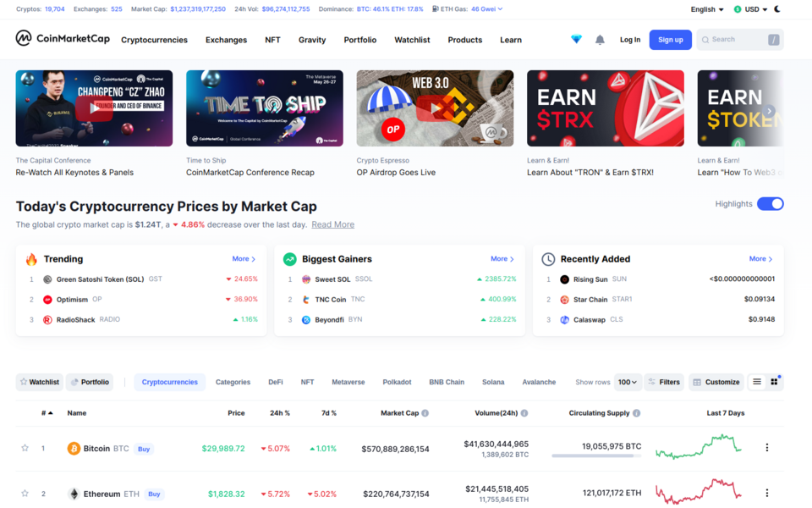Image resolution: width=812 pixels, height=508 pixels.
Task: Click the Read More link
Action: (333, 224)
